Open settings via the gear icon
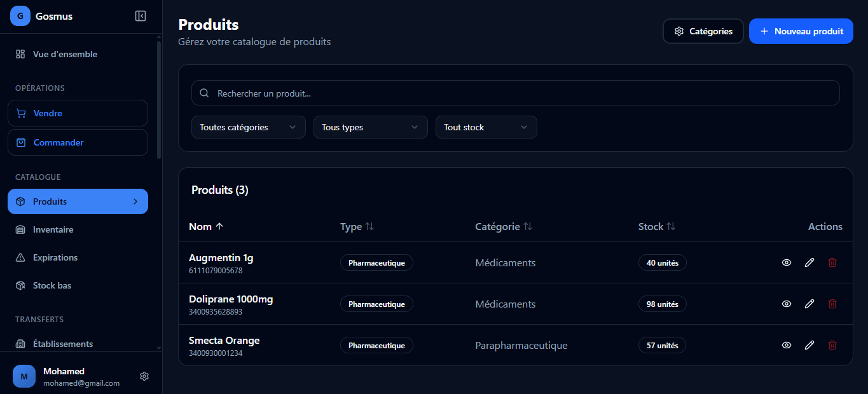 (x=144, y=376)
